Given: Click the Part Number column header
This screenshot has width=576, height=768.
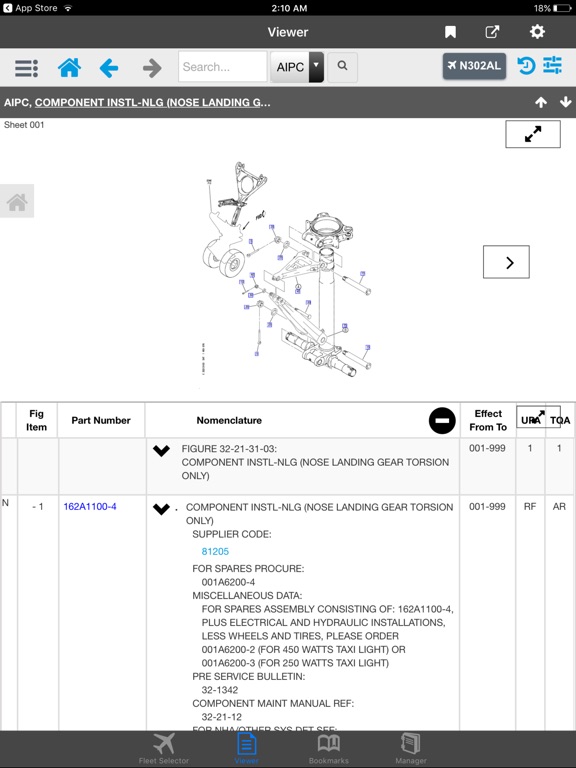Looking at the screenshot, I should coord(101,420).
